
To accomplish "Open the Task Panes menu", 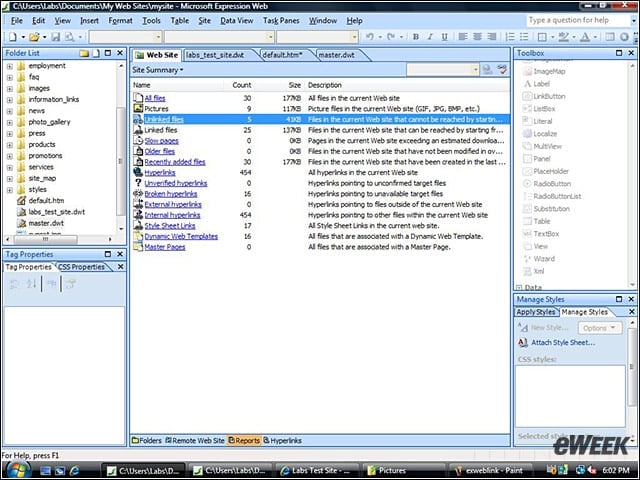I will pyautogui.click(x=281, y=20).
